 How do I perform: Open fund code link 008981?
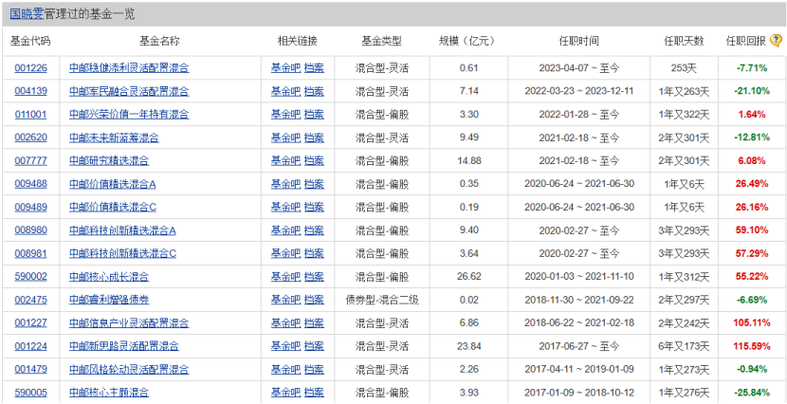[31, 253]
